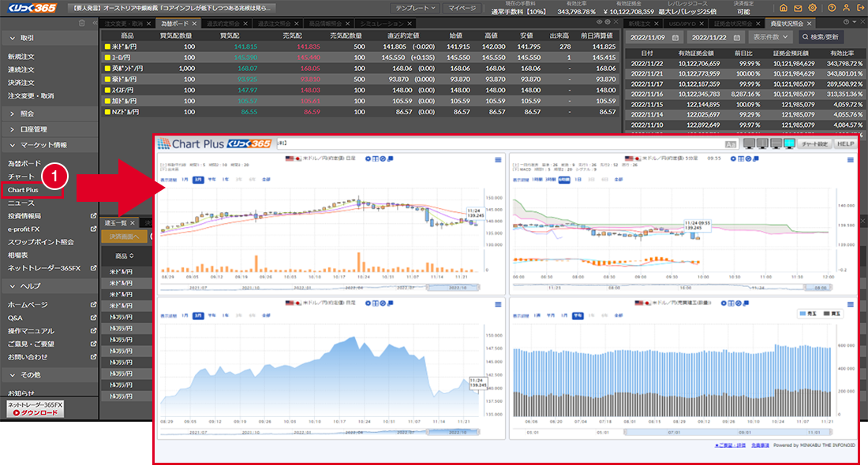The image size is (868, 473).
Task: Select the 全部 range on the open-interest chart
Action: coord(619,316)
